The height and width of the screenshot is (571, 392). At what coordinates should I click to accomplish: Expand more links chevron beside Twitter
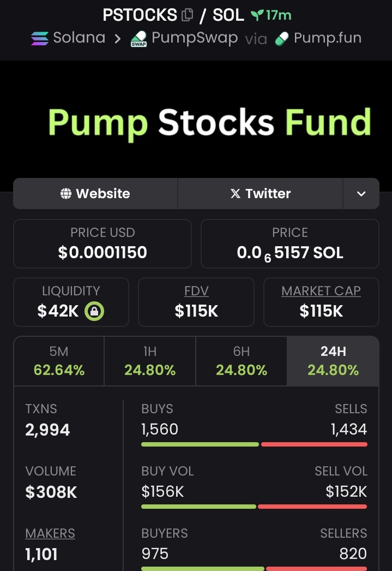361,194
